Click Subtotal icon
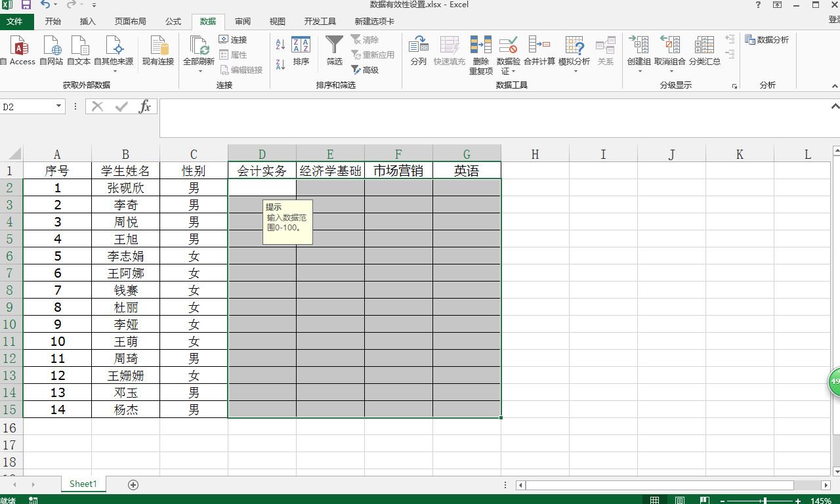 pos(705,51)
